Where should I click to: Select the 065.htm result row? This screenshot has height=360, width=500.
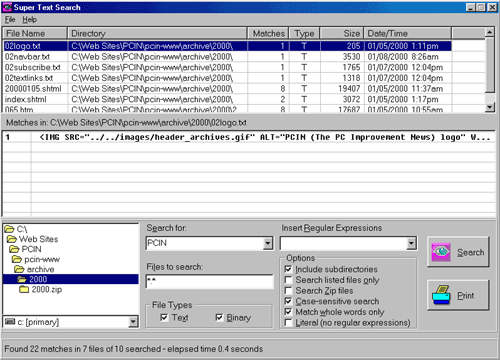(227, 109)
